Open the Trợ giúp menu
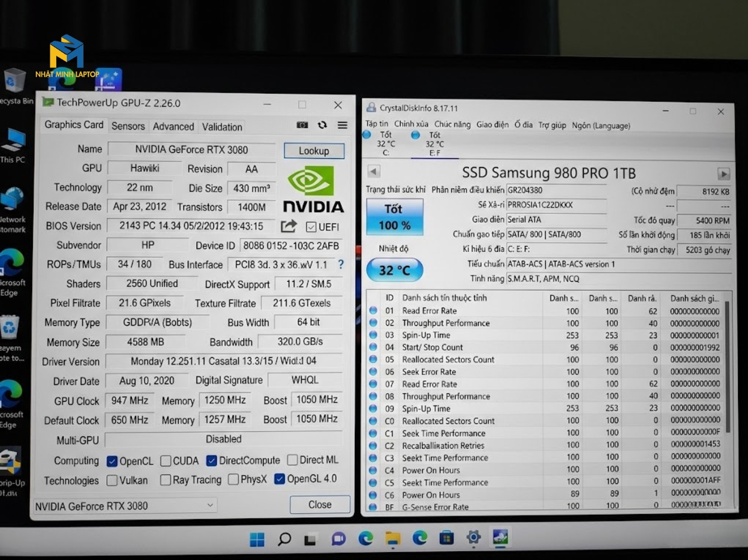 [552, 125]
